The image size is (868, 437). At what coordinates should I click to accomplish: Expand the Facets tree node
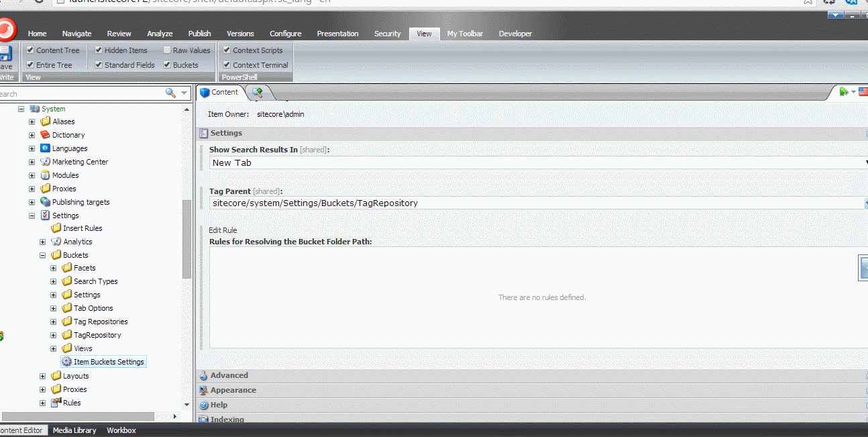(53, 267)
